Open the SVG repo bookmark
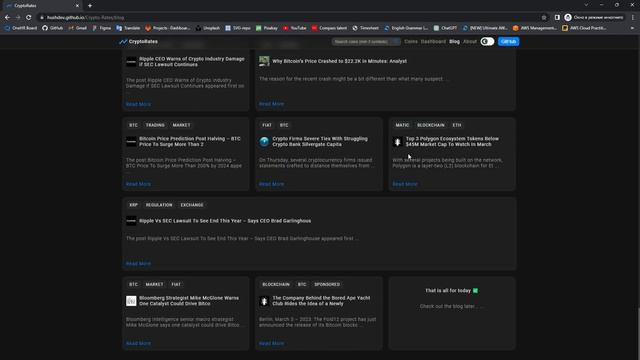 pyautogui.click(x=238, y=28)
